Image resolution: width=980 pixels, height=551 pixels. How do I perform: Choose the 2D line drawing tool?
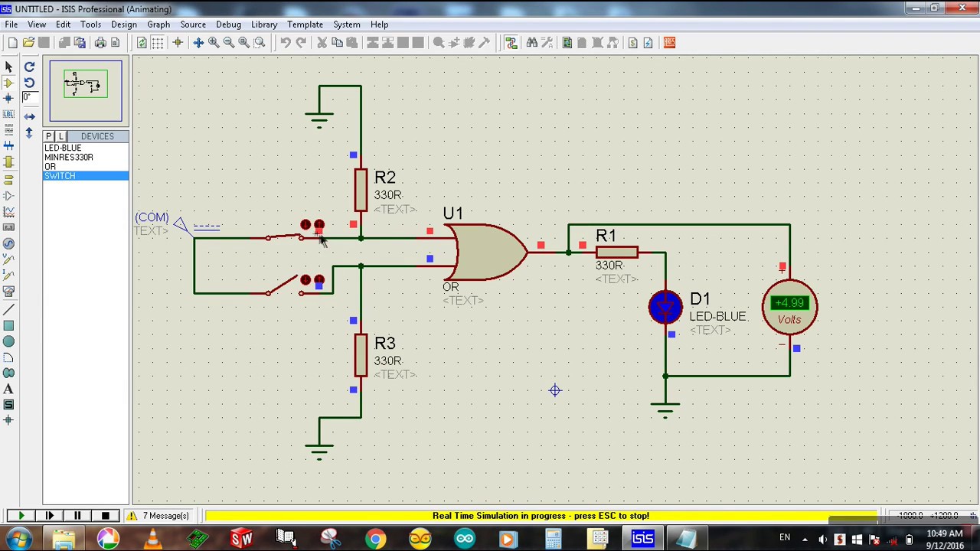coord(9,309)
